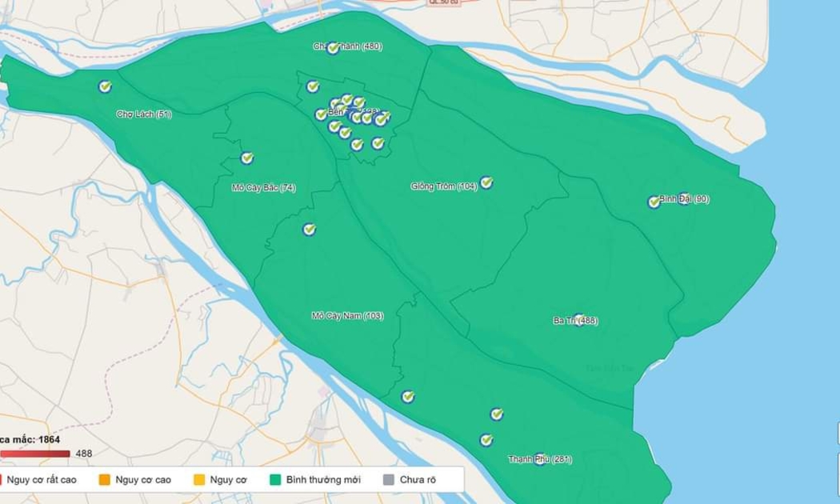Click the Bình Đại (90) label text
Screen dimensions: 840x504
point(684,199)
